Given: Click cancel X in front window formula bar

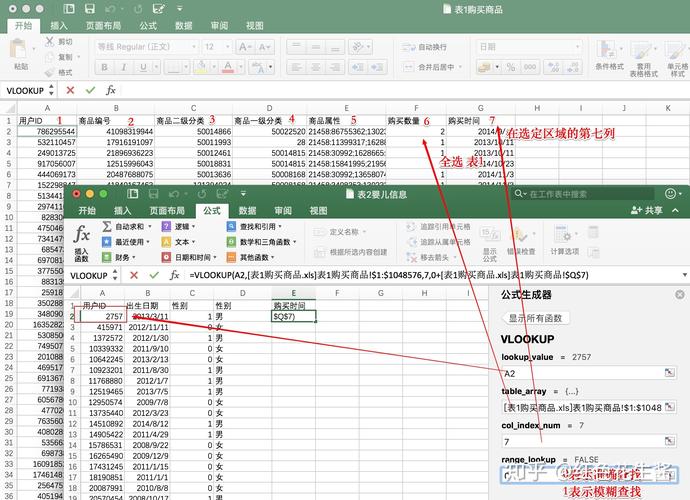Looking at the screenshot, I should coord(134,275).
